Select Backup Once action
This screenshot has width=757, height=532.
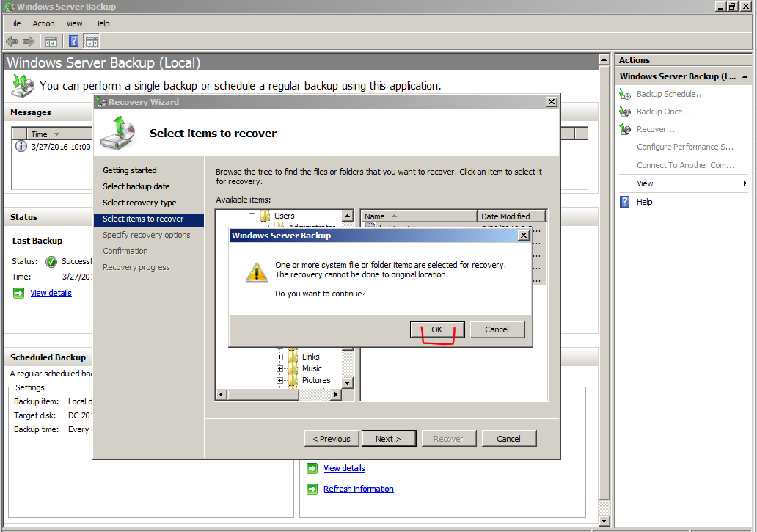coord(663,112)
